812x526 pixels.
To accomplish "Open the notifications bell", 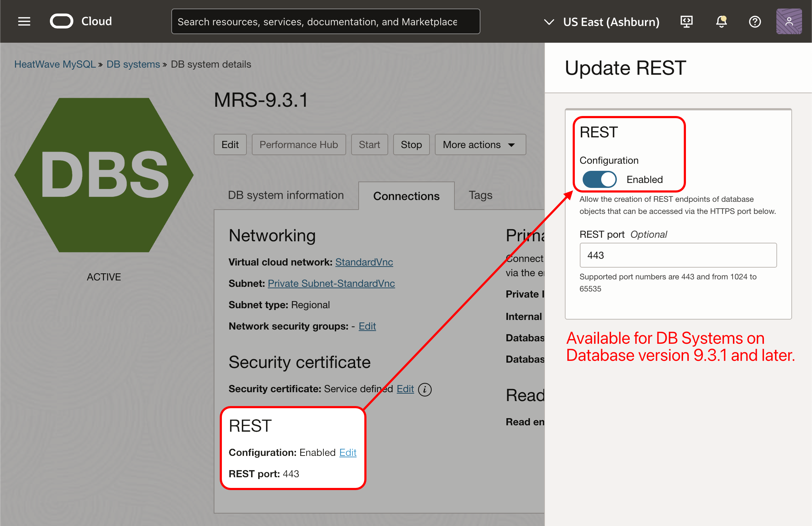I will pos(721,21).
